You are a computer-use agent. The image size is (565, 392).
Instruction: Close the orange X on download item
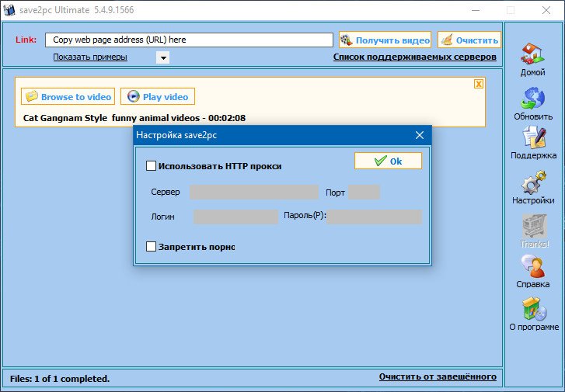coord(479,84)
